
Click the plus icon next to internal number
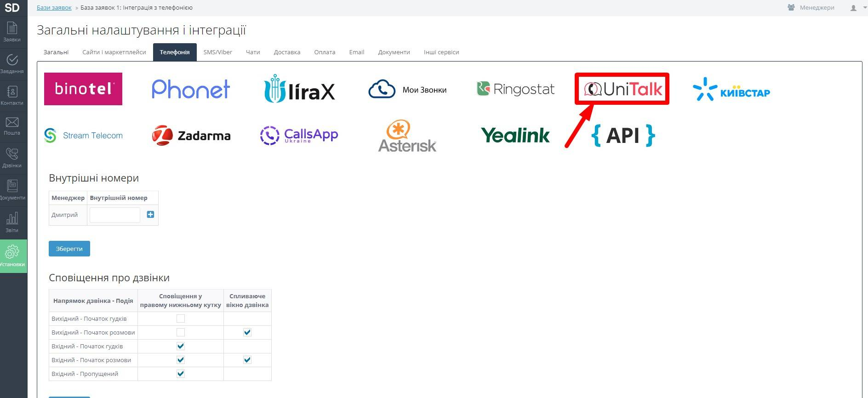click(150, 215)
